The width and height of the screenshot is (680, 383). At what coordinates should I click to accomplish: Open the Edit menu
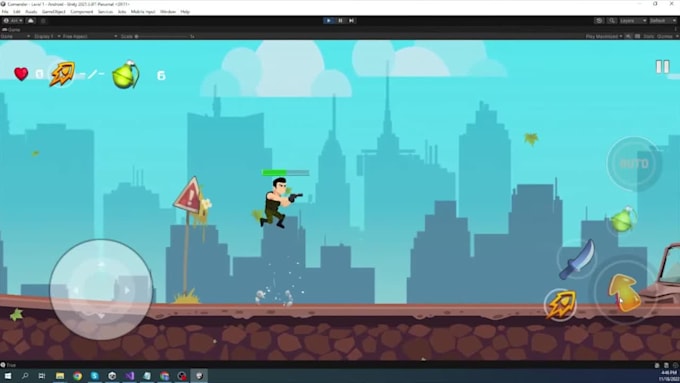click(16, 12)
